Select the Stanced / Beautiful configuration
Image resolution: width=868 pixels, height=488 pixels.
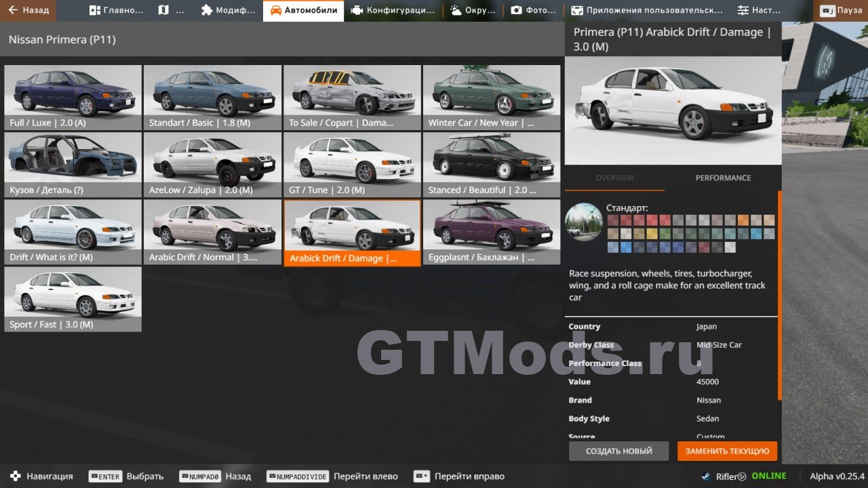pos(492,165)
